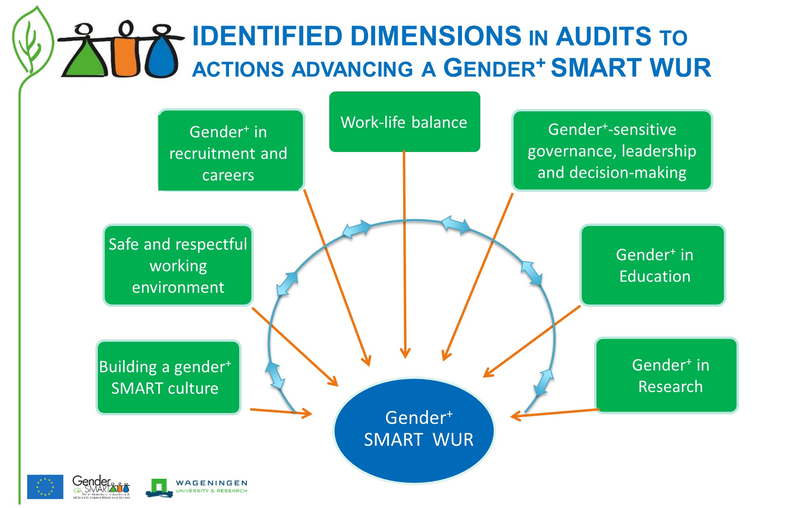Click blue double arrow beside Education box

point(531,273)
